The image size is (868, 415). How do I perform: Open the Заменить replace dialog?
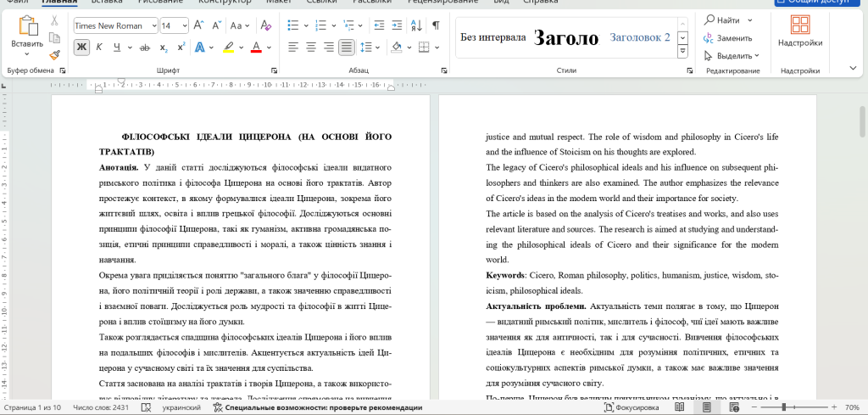pos(727,38)
